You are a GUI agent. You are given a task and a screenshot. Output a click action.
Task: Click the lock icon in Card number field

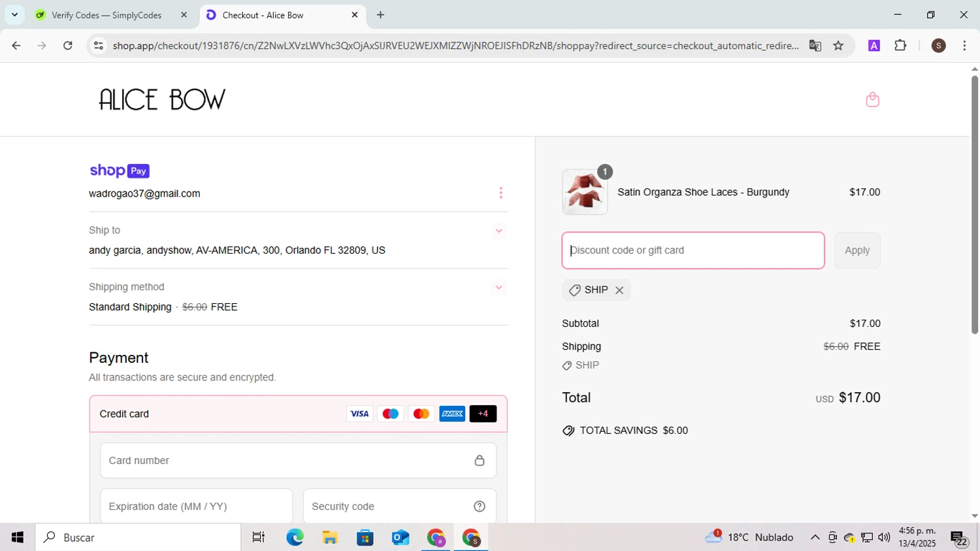point(480,460)
